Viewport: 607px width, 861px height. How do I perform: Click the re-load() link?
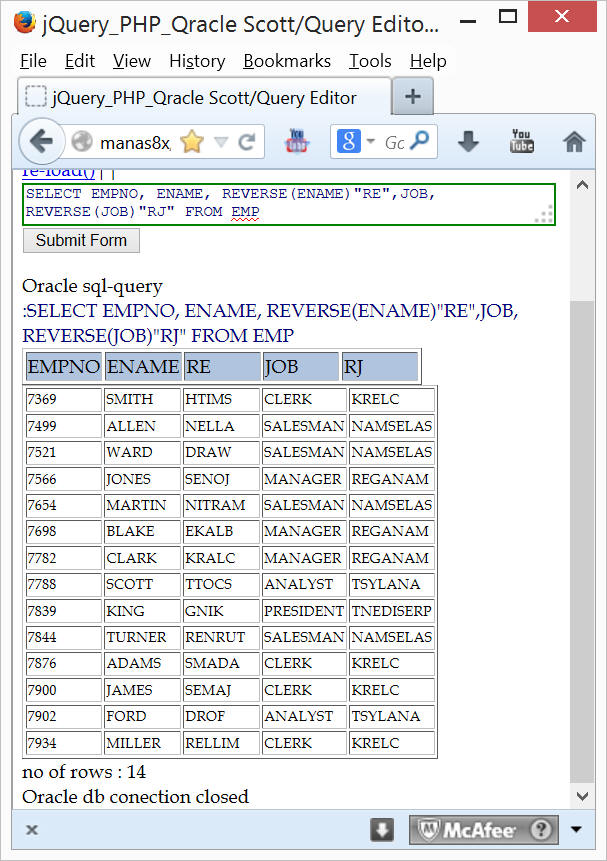(x=59, y=172)
